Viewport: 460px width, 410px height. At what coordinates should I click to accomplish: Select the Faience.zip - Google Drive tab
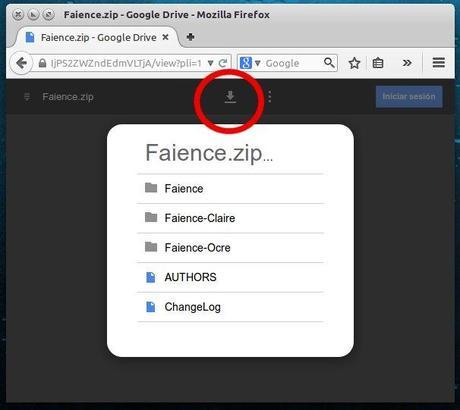98,37
